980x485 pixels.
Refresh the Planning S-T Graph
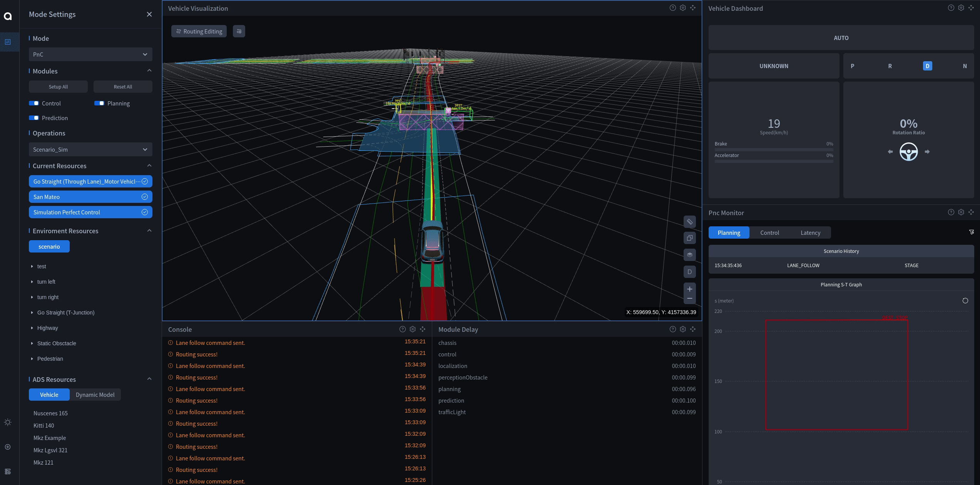[965, 301]
